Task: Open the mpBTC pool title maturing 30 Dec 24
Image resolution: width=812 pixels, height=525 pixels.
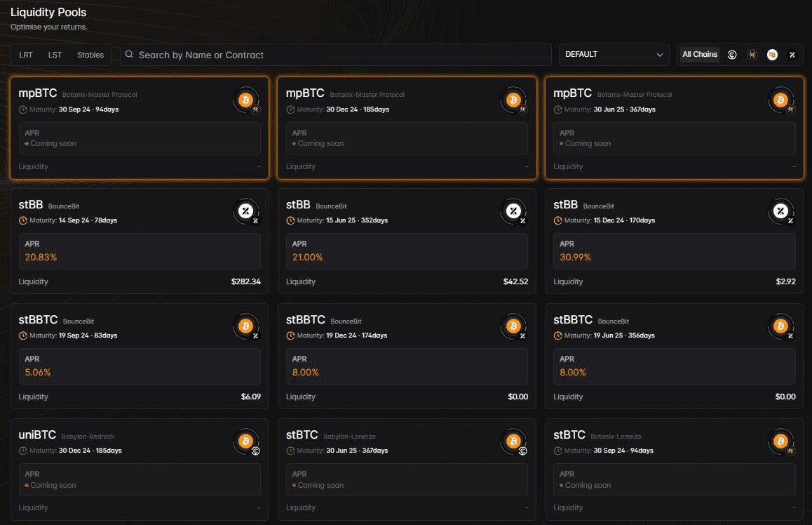Action: [x=305, y=93]
